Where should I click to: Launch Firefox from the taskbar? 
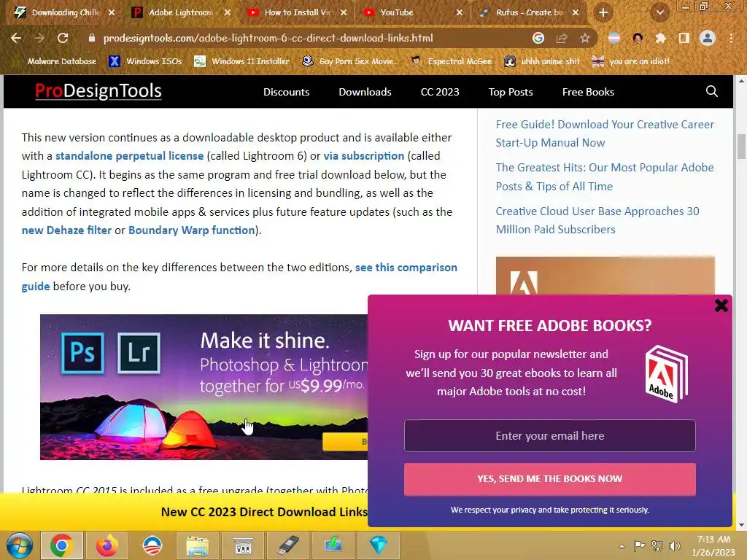(x=107, y=545)
